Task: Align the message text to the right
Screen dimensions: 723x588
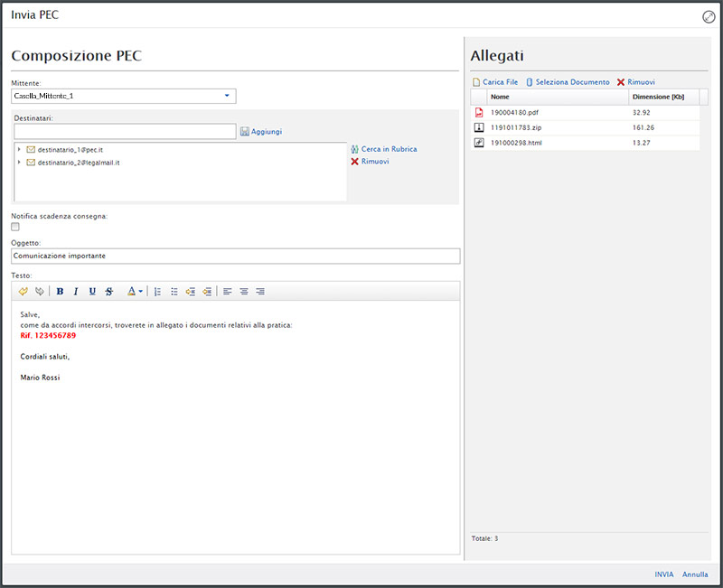Action: 260,291
